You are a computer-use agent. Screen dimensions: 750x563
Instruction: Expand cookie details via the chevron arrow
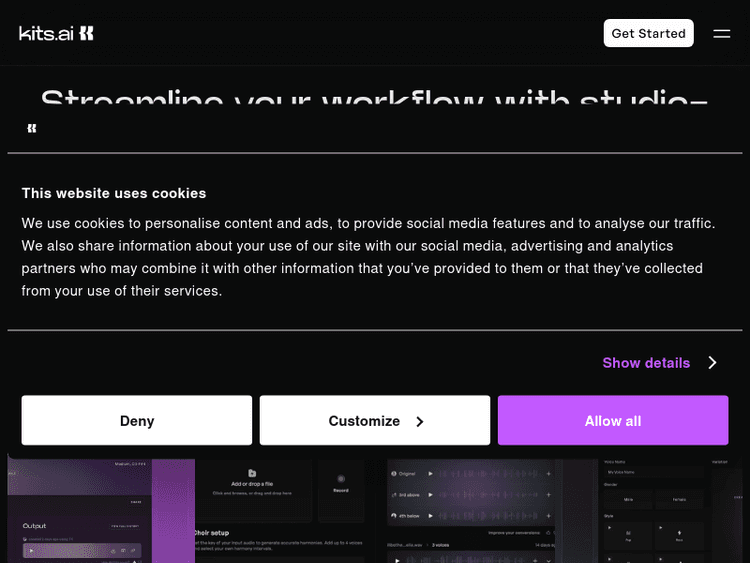click(712, 363)
